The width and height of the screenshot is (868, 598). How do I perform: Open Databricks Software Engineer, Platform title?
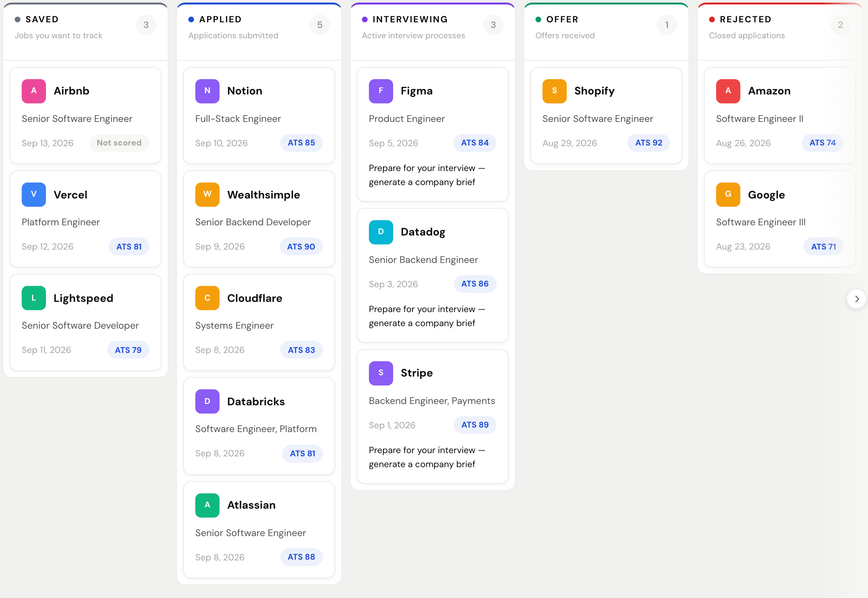coord(256,429)
